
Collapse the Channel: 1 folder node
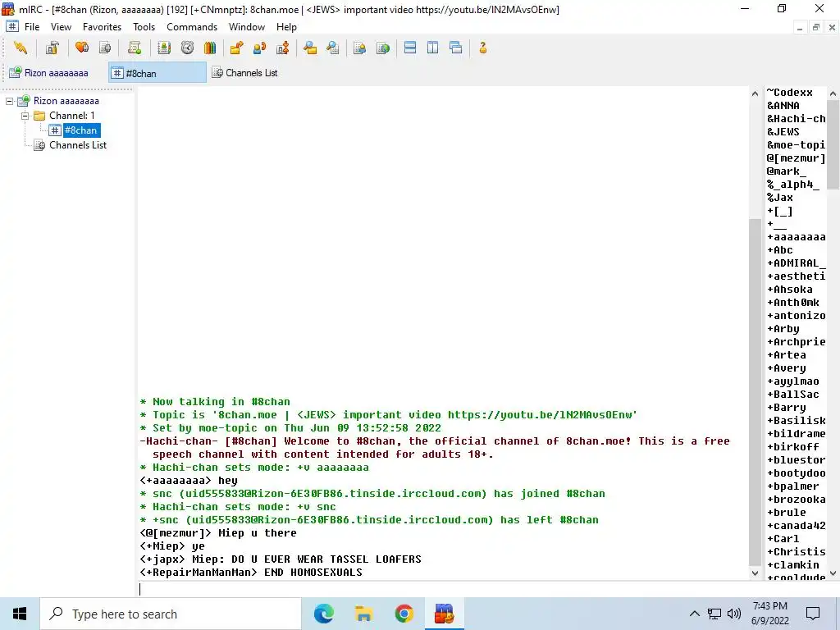25,116
